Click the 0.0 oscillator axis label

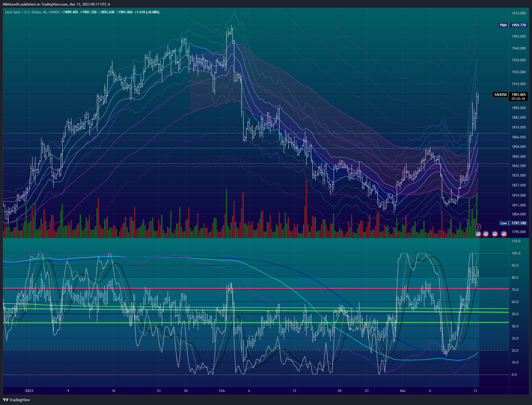[x=514, y=375]
